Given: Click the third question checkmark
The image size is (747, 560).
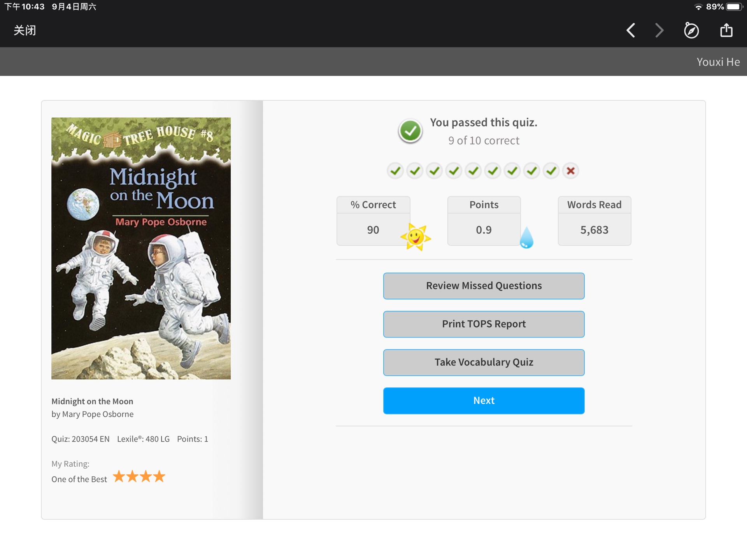Looking at the screenshot, I should tap(434, 171).
